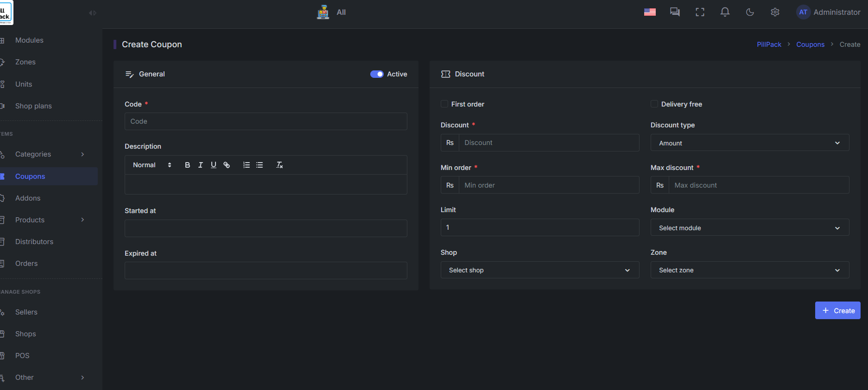This screenshot has width=868, height=390.
Task: Open the Discount type dropdown
Action: click(x=749, y=143)
